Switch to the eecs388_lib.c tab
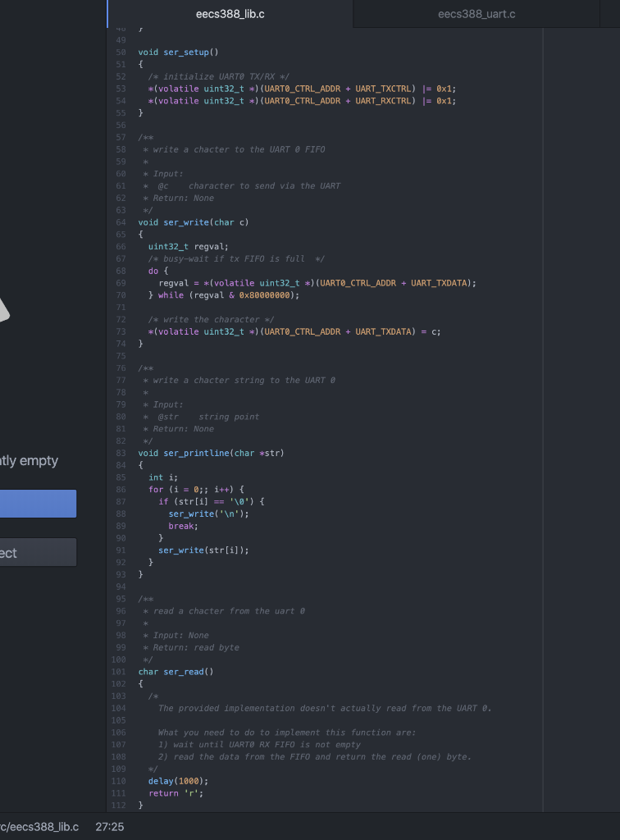Image resolution: width=620 pixels, height=840 pixels. point(230,14)
